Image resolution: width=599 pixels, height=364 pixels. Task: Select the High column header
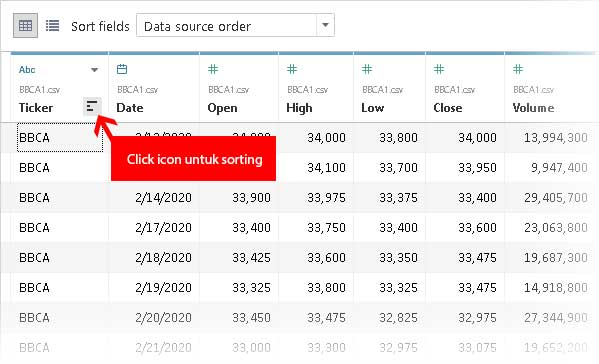pyautogui.click(x=299, y=108)
